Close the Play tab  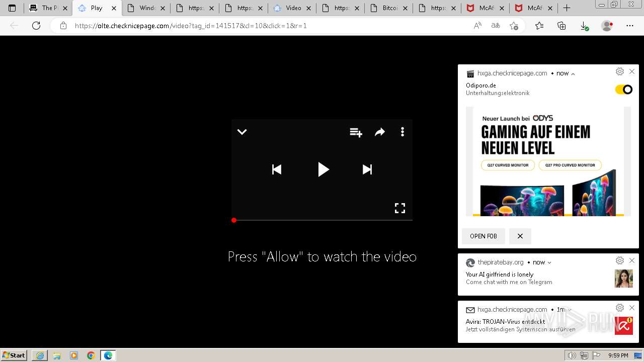point(114,8)
